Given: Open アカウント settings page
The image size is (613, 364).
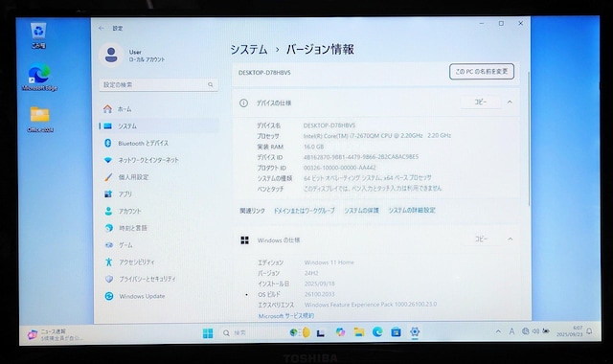Looking at the screenshot, I should tap(159, 211).
